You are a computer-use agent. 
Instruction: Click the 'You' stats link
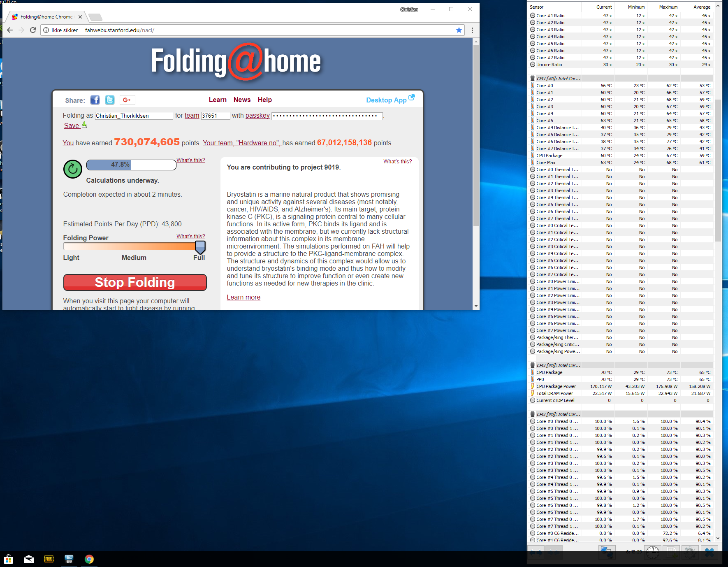coord(68,143)
